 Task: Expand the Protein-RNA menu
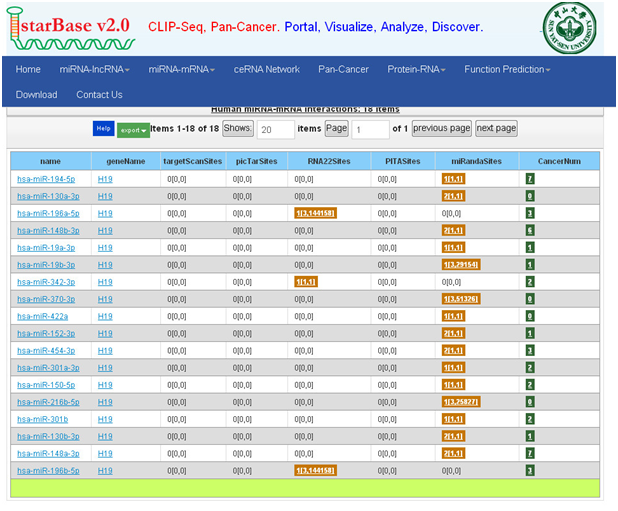click(416, 69)
